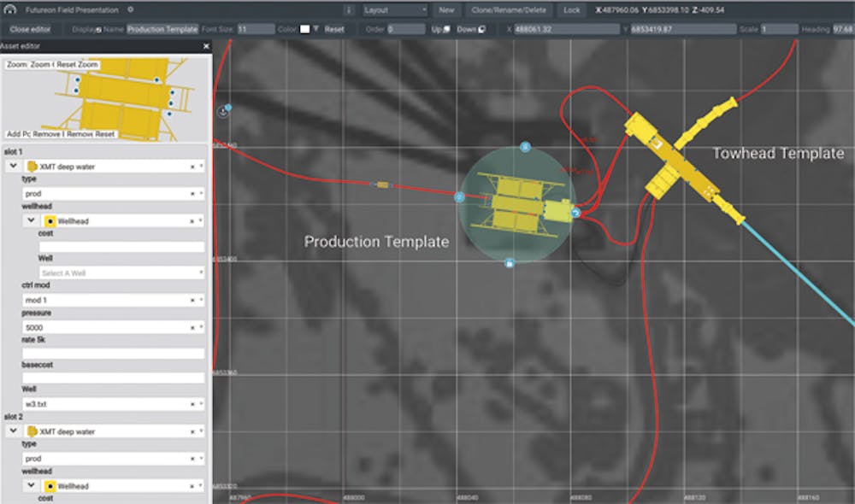
Task: Click the Wellhead icon in slot 2
Action: [x=50, y=486]
